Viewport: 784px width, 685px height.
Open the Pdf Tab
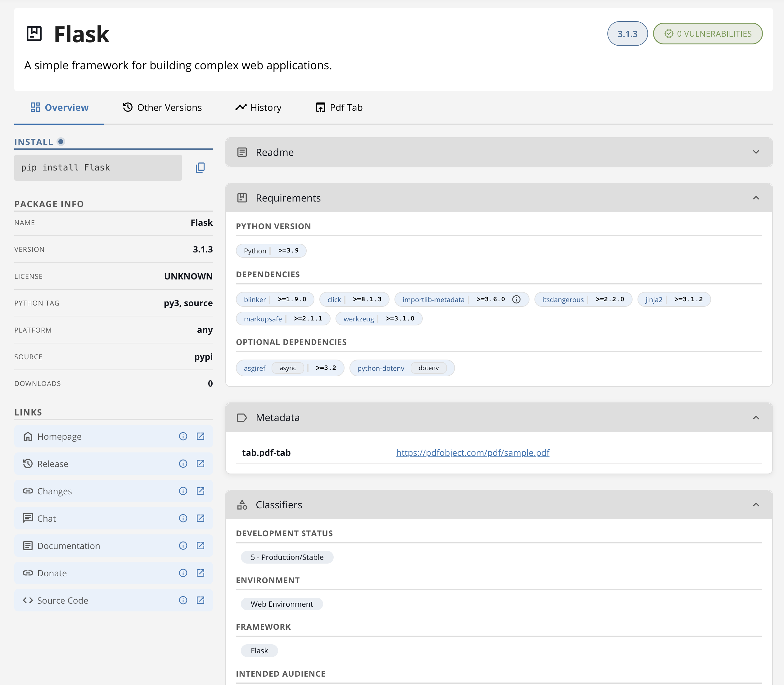click(x=339, y=108)
